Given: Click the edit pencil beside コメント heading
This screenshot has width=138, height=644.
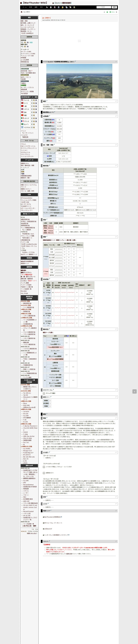Looking at the screenshot, I should 49,541.
